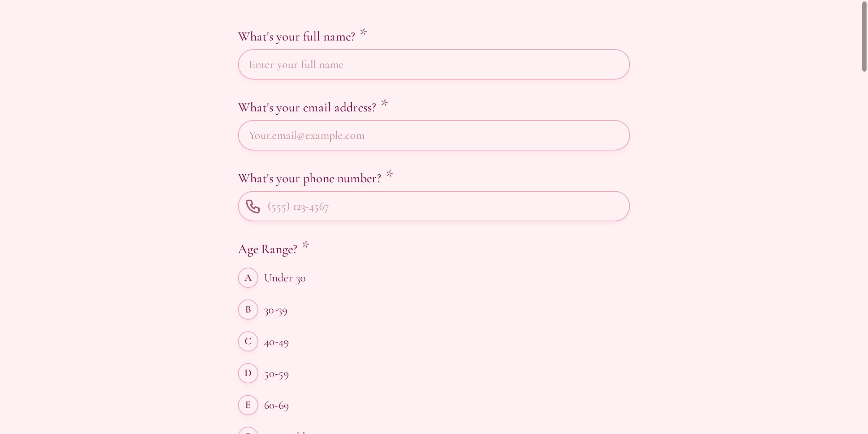Click the "What's your full name?" label
868x434 pixels.
297,37
